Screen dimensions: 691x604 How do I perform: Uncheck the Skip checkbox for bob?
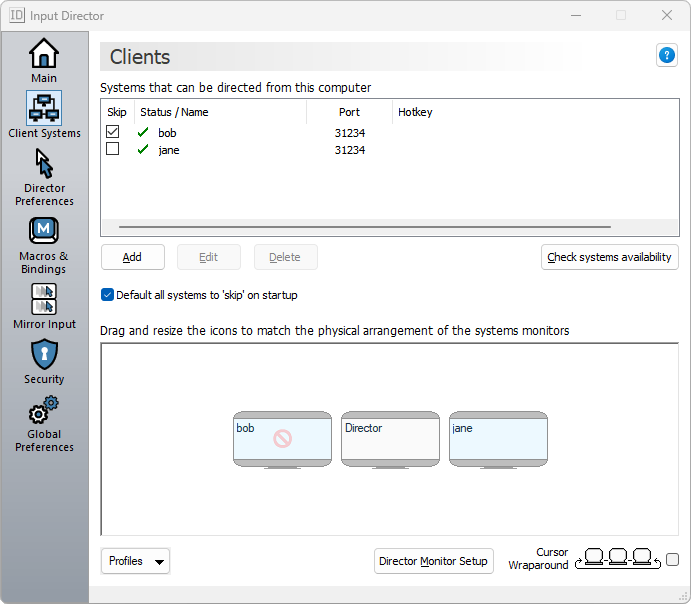point(113,132)
